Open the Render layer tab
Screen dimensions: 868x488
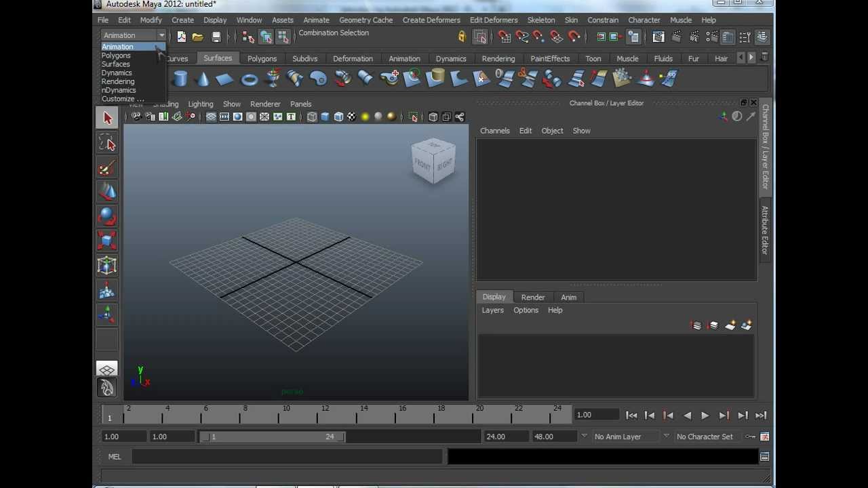(x=533, y=298)
